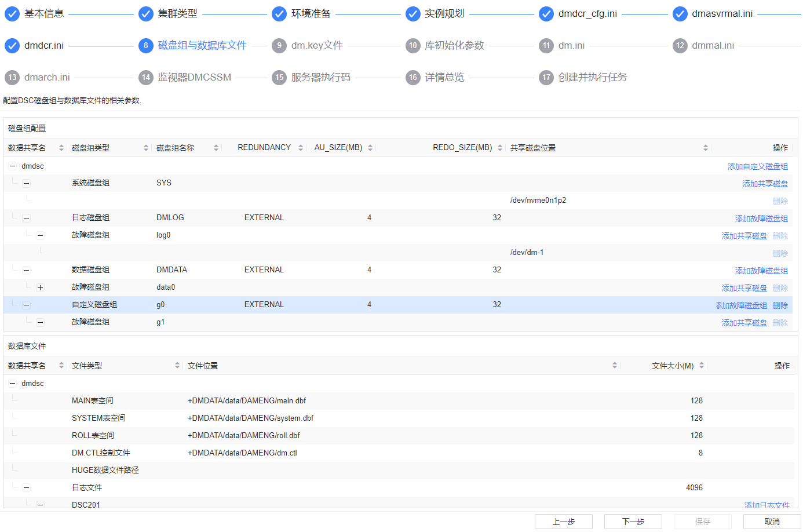Sort by 磁盘组名称 column
Screen dimensions: 803x532
click(216, 148)
